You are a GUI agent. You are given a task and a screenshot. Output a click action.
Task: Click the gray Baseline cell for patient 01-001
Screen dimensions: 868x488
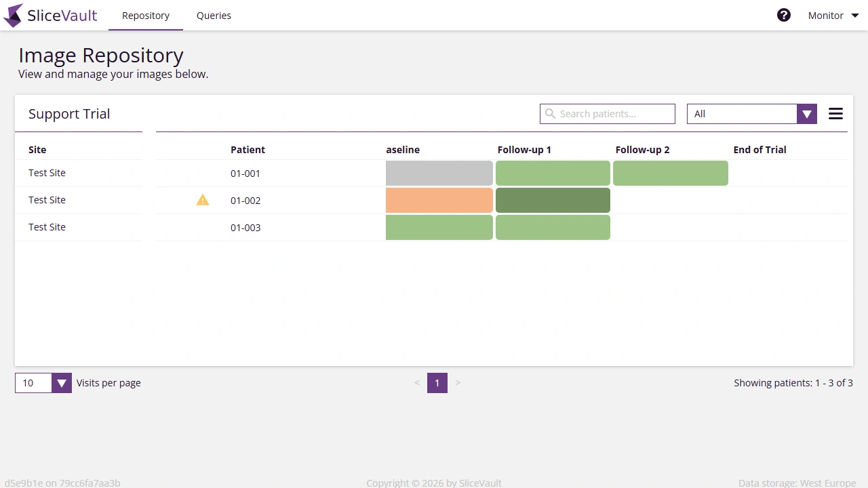[x=439, y=173]
